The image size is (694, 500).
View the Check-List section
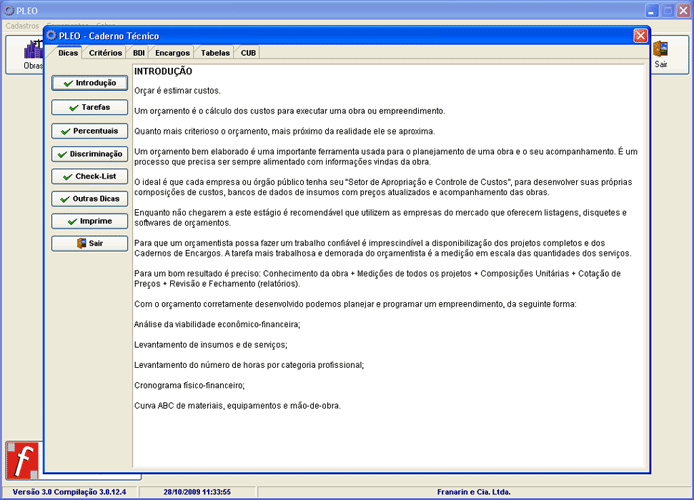(x=89, y=176)
